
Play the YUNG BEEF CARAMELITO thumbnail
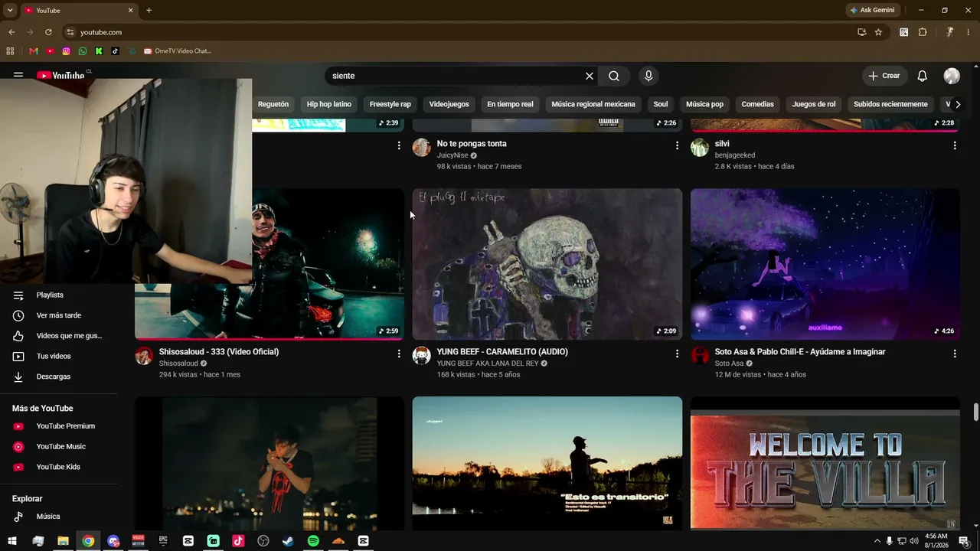[x=547, y=264]
